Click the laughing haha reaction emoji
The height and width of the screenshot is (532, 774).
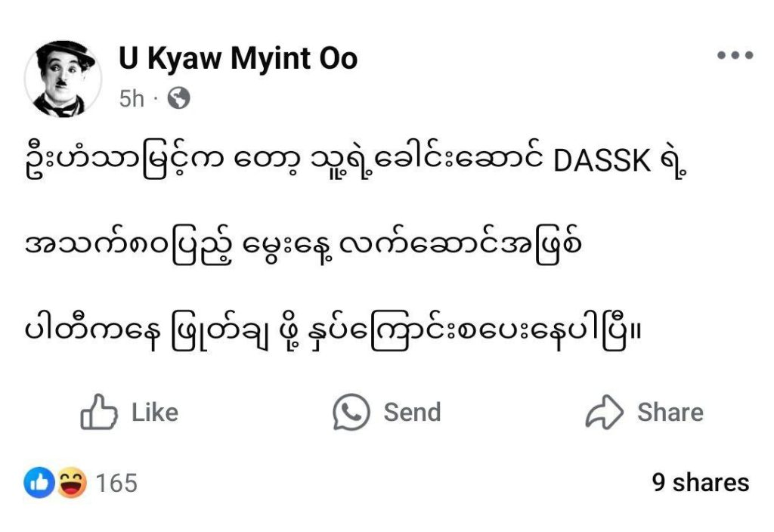[x=71, y=483]
